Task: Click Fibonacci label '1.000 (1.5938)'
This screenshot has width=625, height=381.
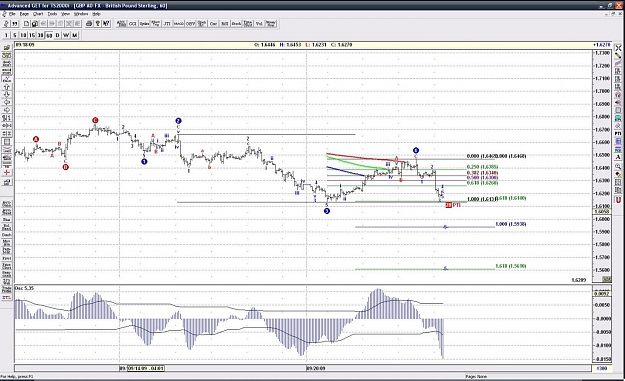Action: [511, 224]
